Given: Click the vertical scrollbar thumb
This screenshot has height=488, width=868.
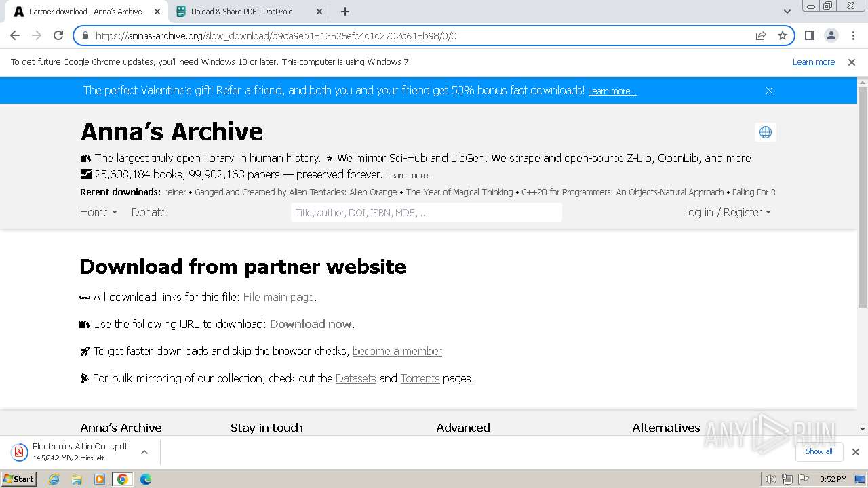Looking at the screenshot, I should (863, 197).
